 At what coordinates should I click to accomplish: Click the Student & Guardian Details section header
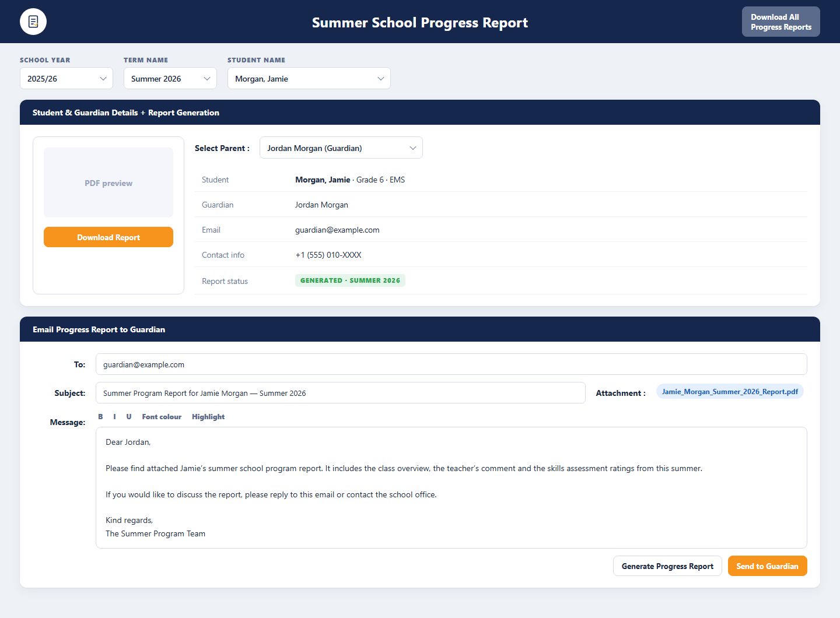(x=420, y=113)
